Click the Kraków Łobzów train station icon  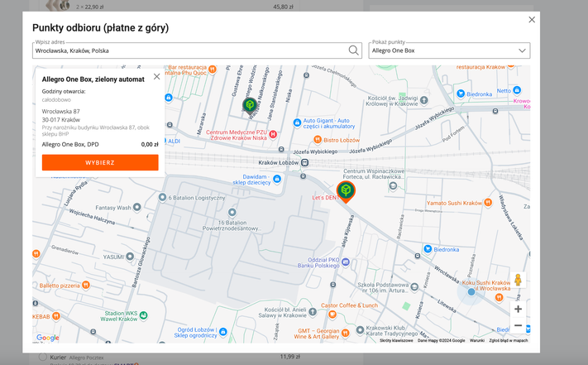coord(305,162)
